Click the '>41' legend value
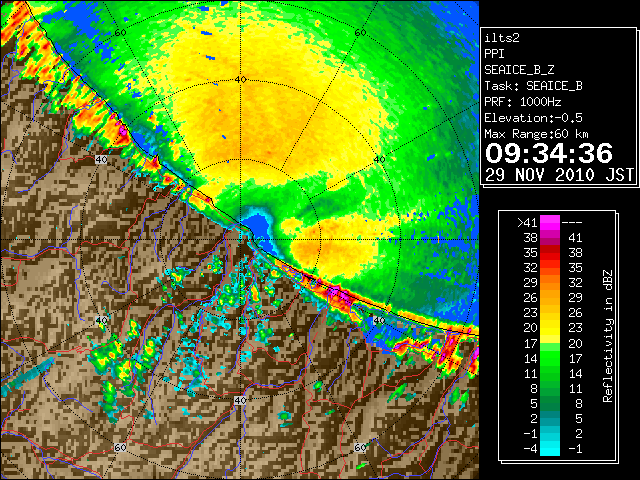Viewport: 640px width, 480px height. 527,223
